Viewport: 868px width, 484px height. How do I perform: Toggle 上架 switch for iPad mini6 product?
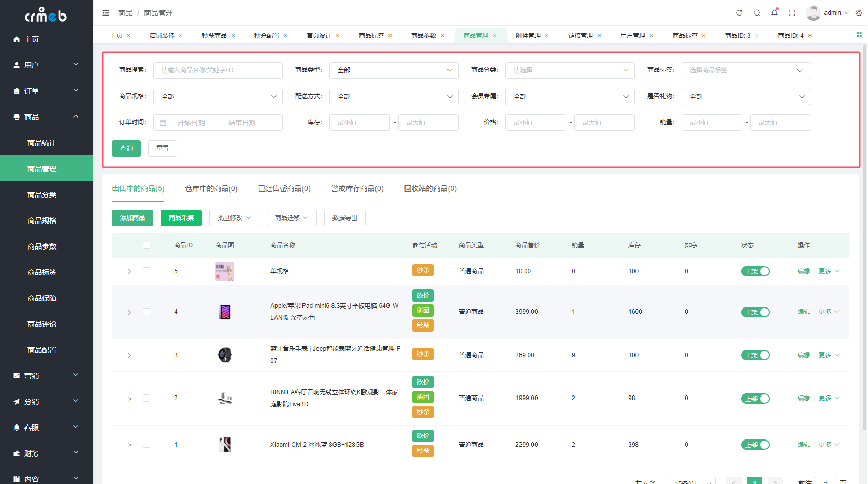coord(755,312)
